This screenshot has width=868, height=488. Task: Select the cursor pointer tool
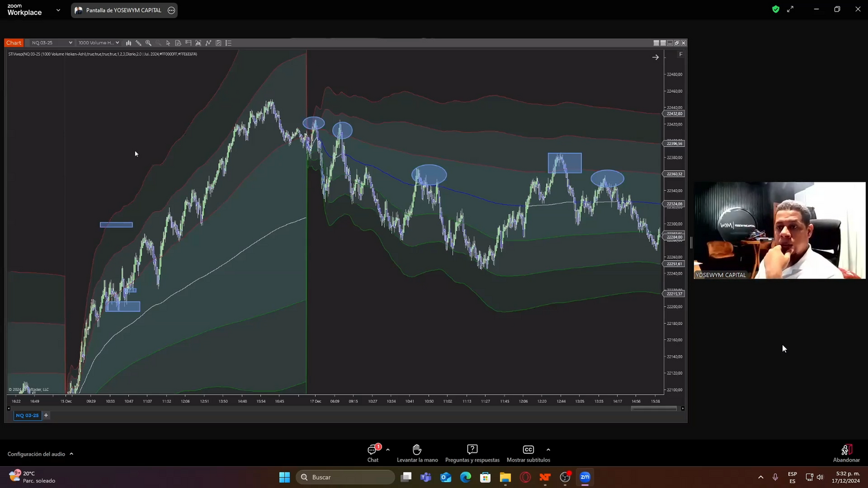(168, 43)
